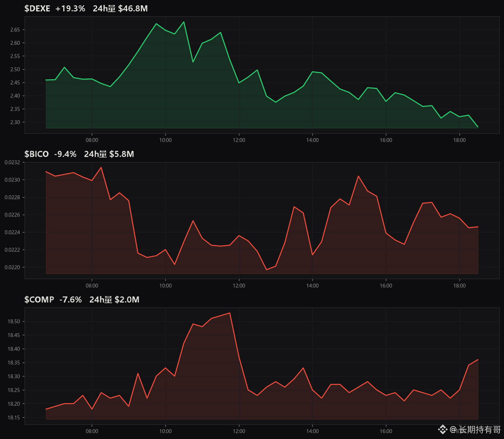Click 08:00 on the DEXE time axis
The width and height of the screenshot is (504, 439).
pyautogui.click(x=92, y=140)
